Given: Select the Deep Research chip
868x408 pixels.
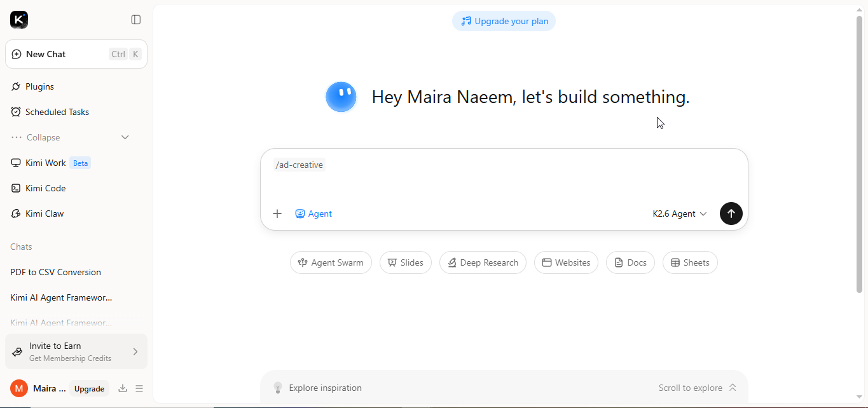Looking at the screenshot, I should 483,262.
